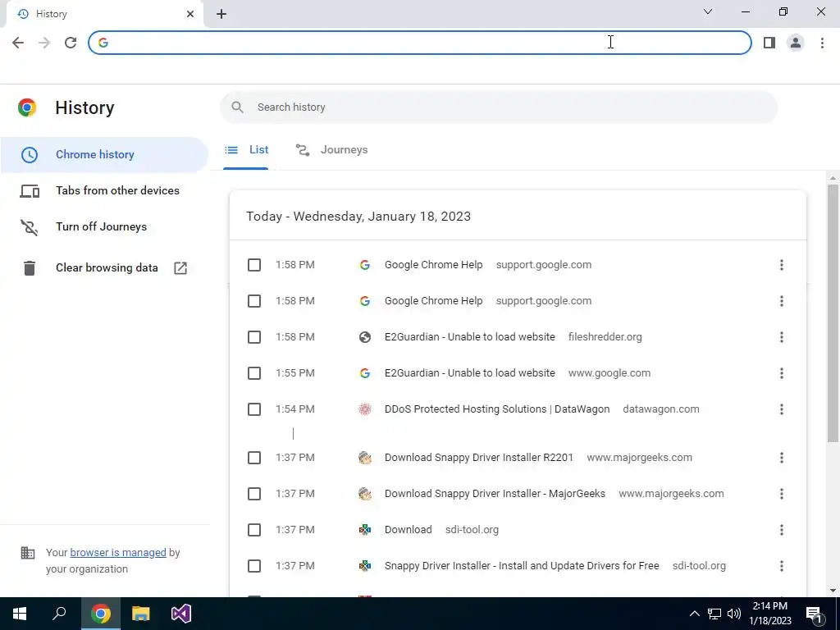
Task: Click the globe favicon of fileshredder.org entry
Action: pos(365,337)
